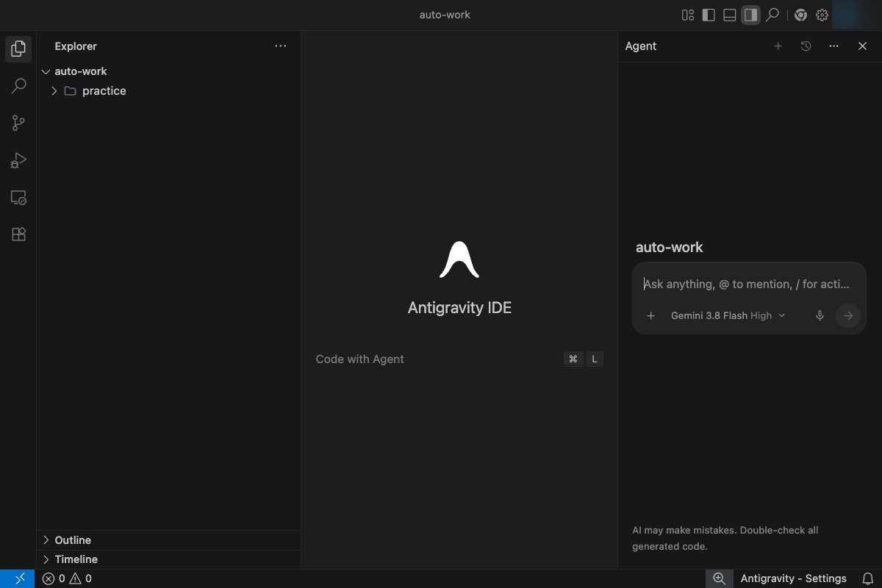Open remote window indicator in status bar
This screenshot has height=588, width=882.
(18, 578)
